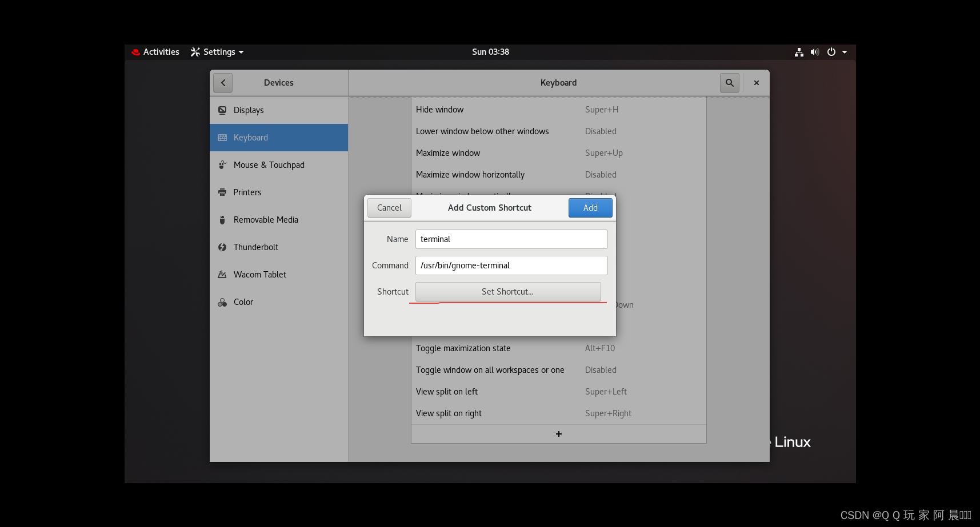Click Set Shortcut to record keys
This screenshot has width=980, height=527.
pos(507,292)
